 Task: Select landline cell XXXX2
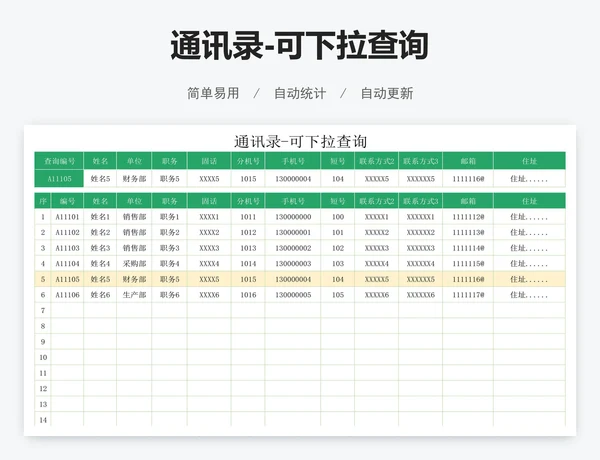pyautogui.click(x=209, y=233)
